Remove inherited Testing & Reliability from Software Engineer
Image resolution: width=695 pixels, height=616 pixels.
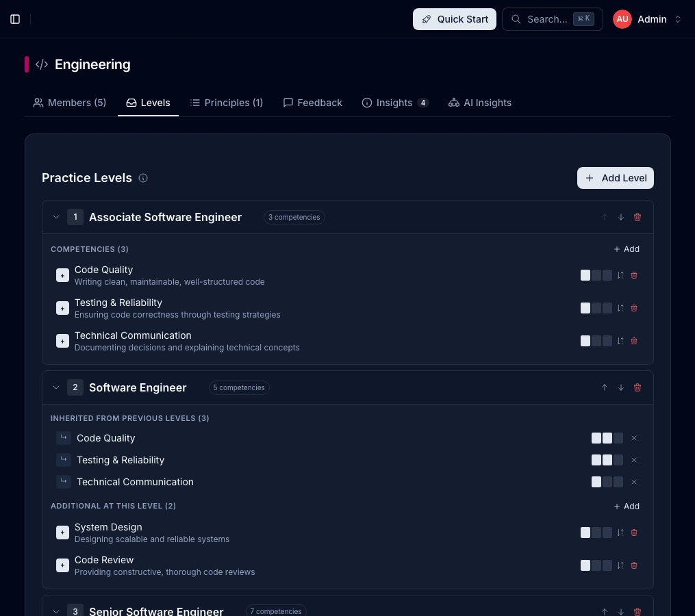click(634, 460)
